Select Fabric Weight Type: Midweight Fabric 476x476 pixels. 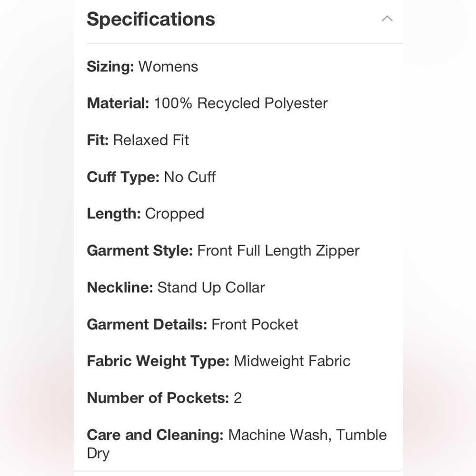click(218, 361)
